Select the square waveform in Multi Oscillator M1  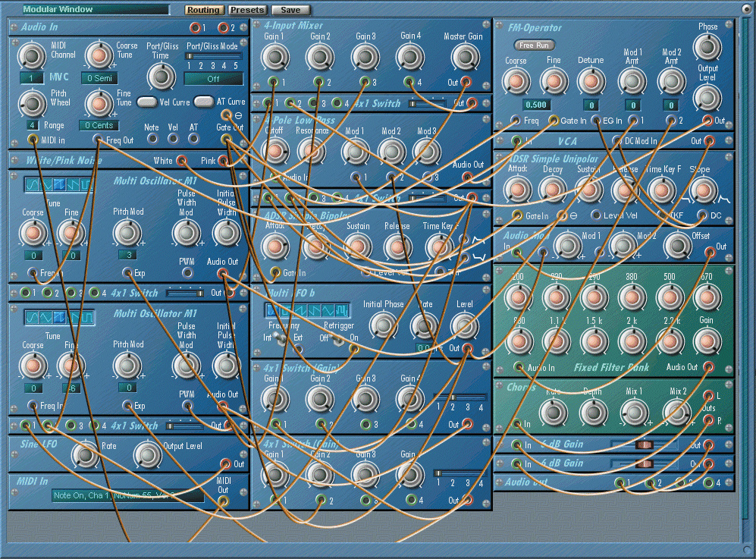tap(88, 184)
